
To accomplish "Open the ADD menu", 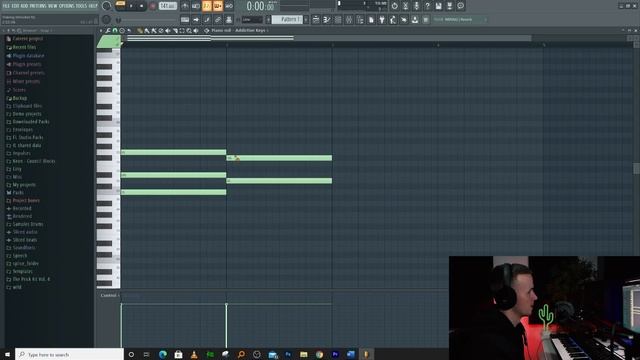I will [25, 6].
